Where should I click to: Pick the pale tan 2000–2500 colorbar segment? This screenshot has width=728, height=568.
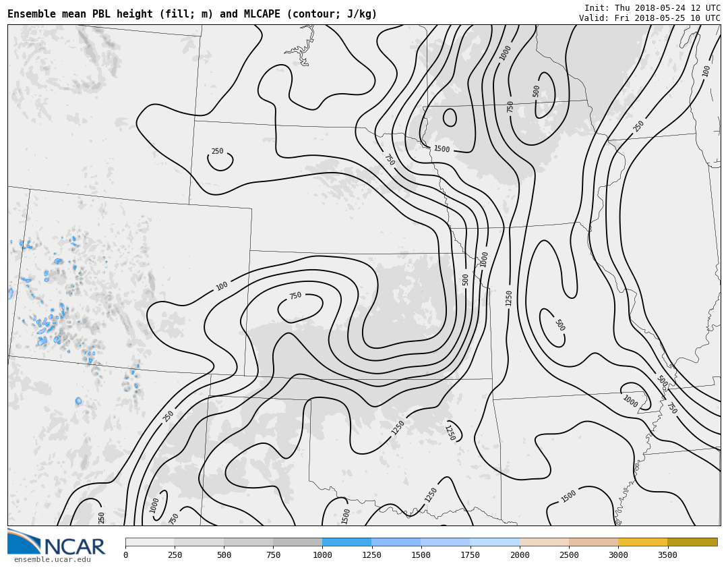[545, 542]
